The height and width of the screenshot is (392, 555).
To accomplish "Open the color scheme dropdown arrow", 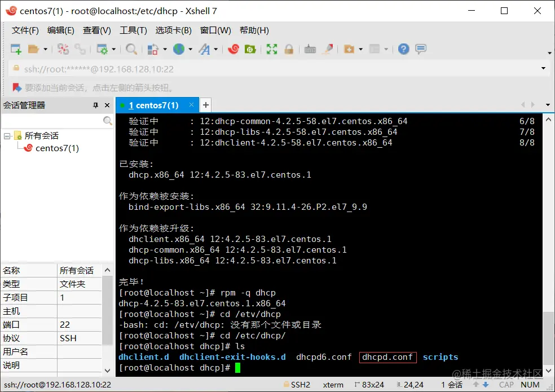I will click(x=165, y=49).
